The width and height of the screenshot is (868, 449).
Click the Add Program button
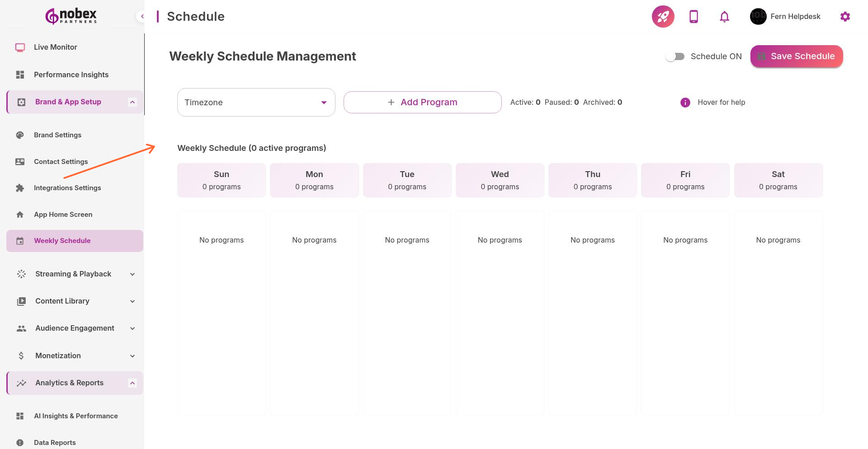tap(422, 102)
